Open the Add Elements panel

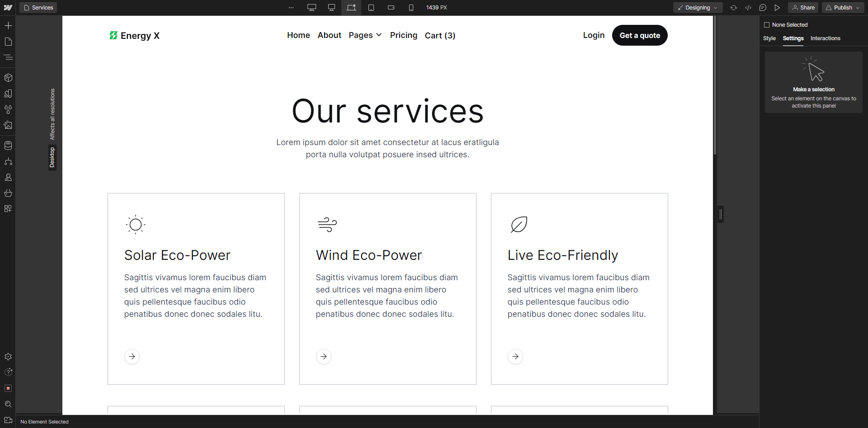coord(8,26)
